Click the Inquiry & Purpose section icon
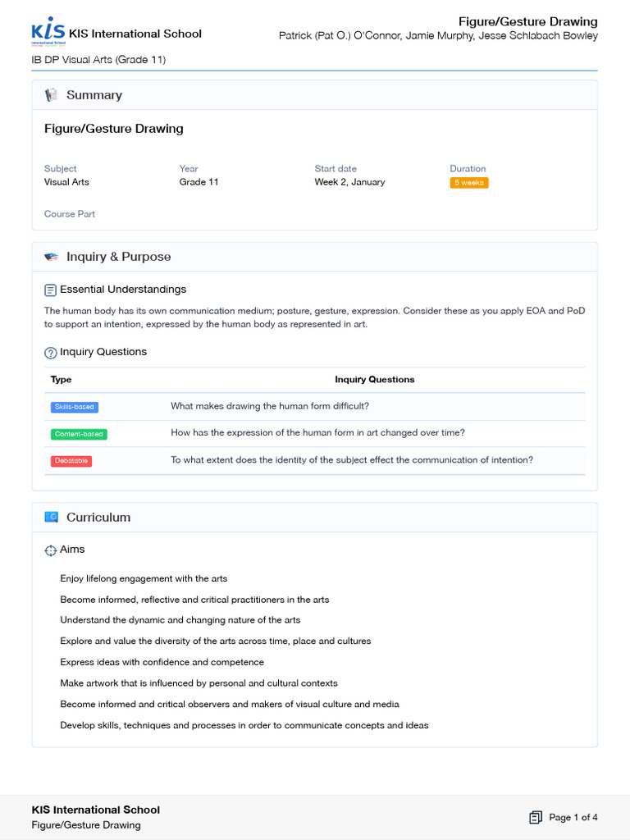 [x=51, y=257]
